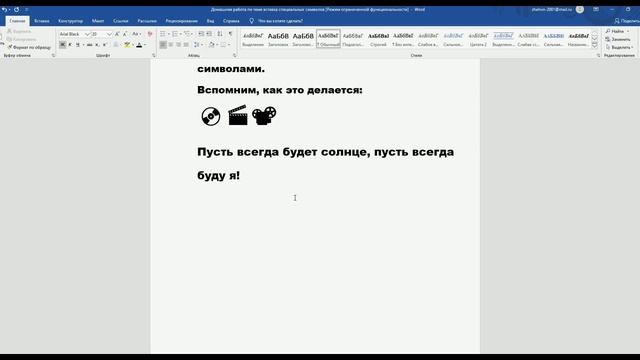Viewport: 640px width, 360px height.
Task: Customize the Quick Access Toolbar dropdown
Action: 27,9
